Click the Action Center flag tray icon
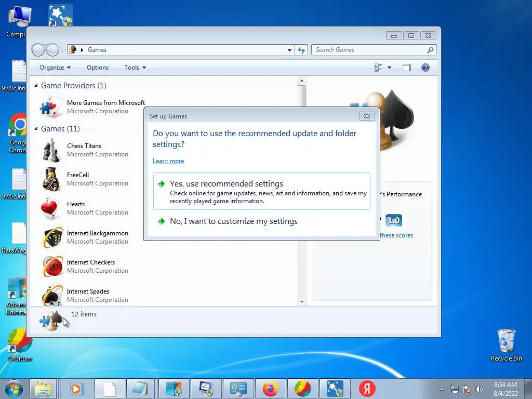The width and height of the screenshot is (532, 399). [x=467, y=389]
